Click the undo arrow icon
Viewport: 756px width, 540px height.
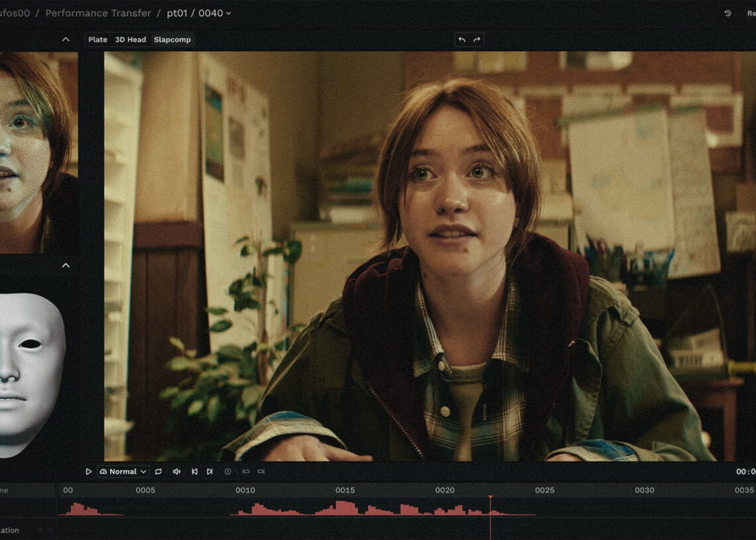click(462, 40)
